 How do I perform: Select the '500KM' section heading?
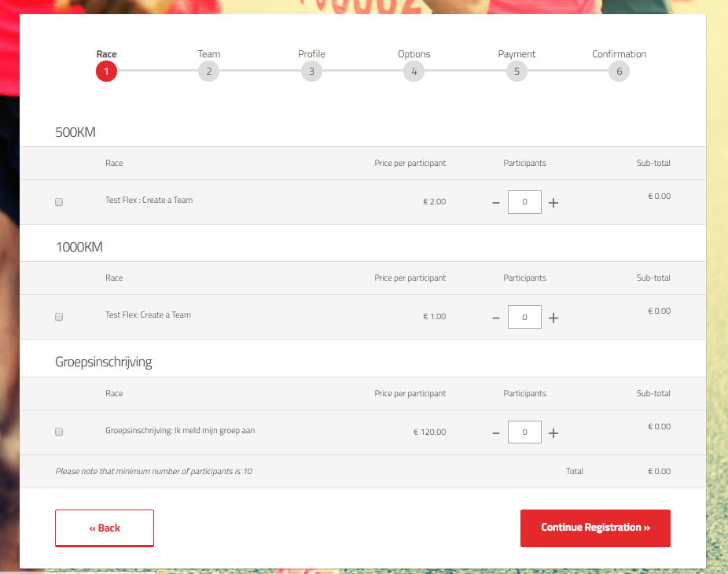click(x=75, y=132)
